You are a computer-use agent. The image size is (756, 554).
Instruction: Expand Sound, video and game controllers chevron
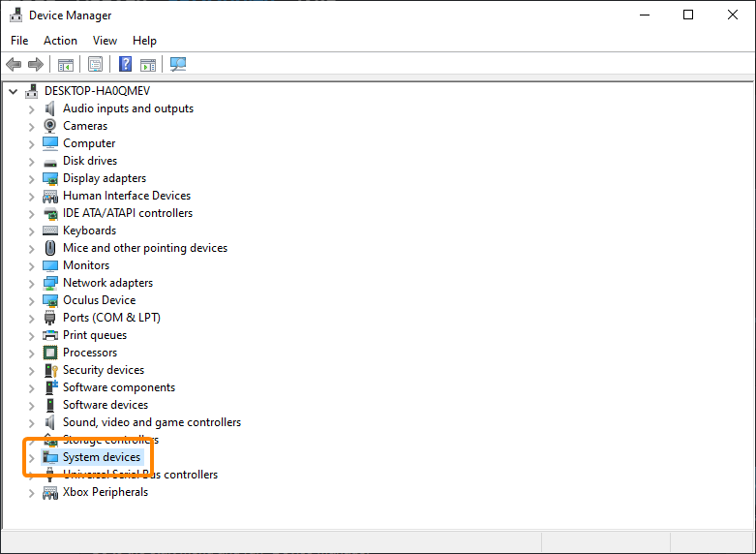31,422
